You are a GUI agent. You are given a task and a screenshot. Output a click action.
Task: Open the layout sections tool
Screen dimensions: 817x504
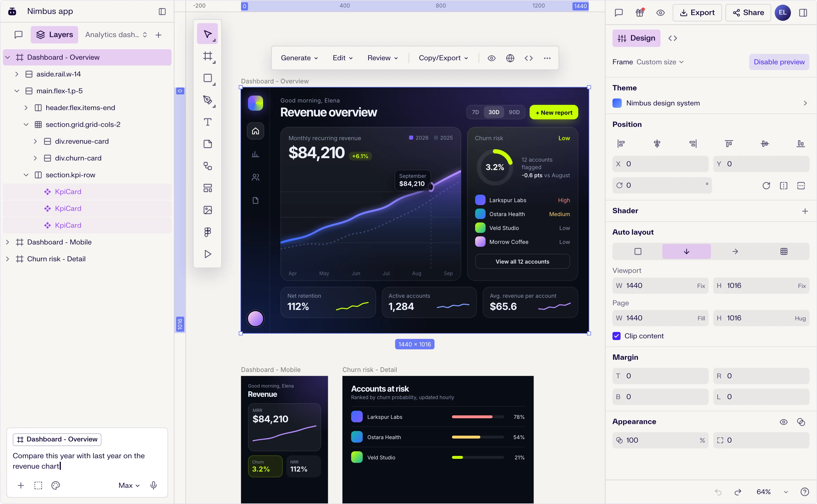[208, 188]
